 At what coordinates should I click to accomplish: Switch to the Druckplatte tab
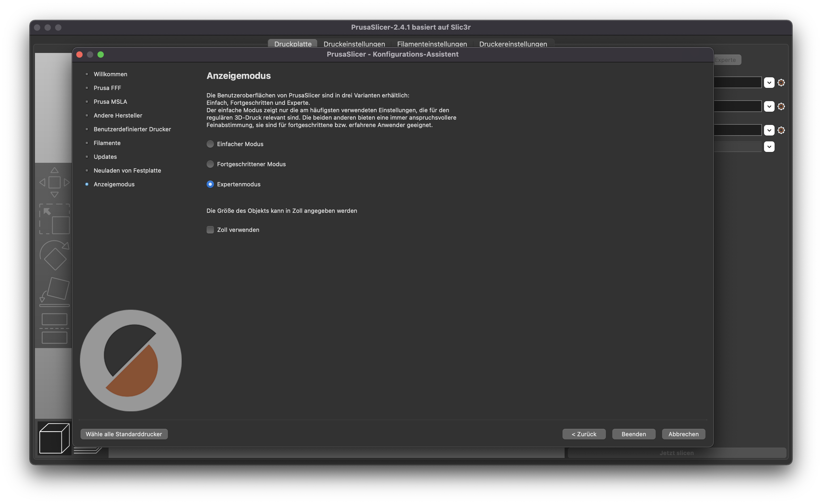[x=293, y=44]
